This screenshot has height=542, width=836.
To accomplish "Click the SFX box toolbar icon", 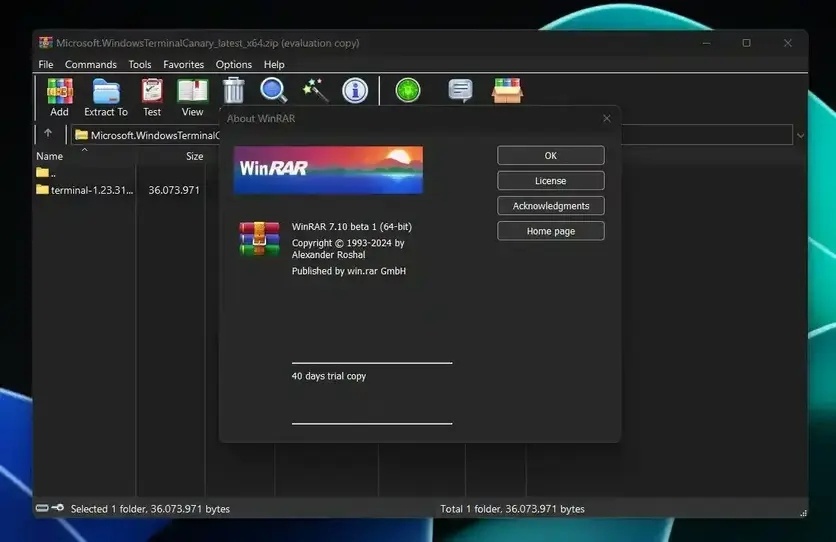I will [x=507, y=91].
